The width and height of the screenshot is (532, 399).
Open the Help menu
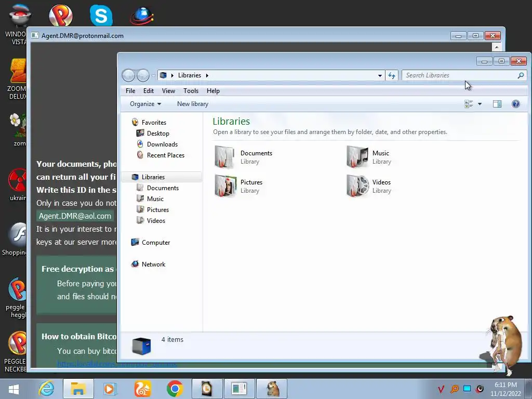(213, 91)
